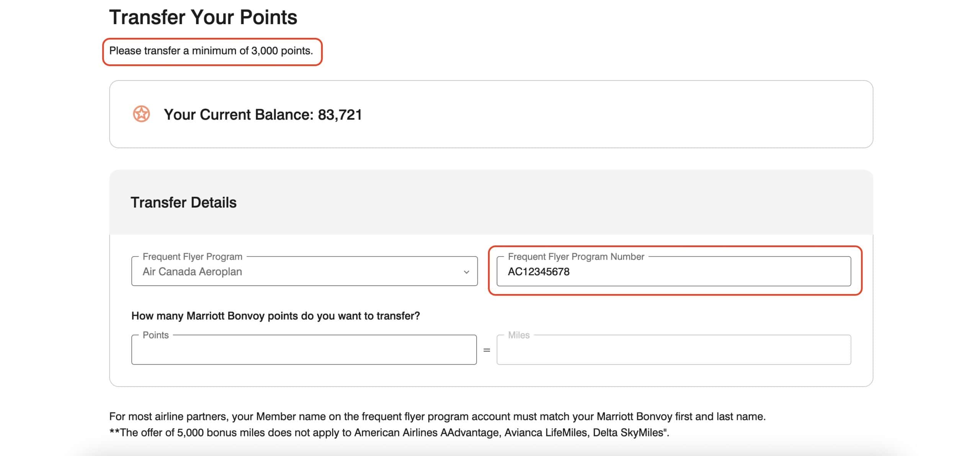Click the 83,721 balance value
This screenshot has height=456, width=980.
tap(340, 114)
